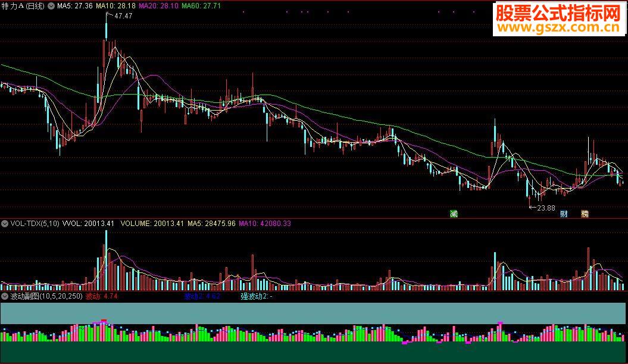Expand the VOL-TDX indicator settings arrow
Screen dimensions: 628x364
pyautogui.click(x=4, y=224)
